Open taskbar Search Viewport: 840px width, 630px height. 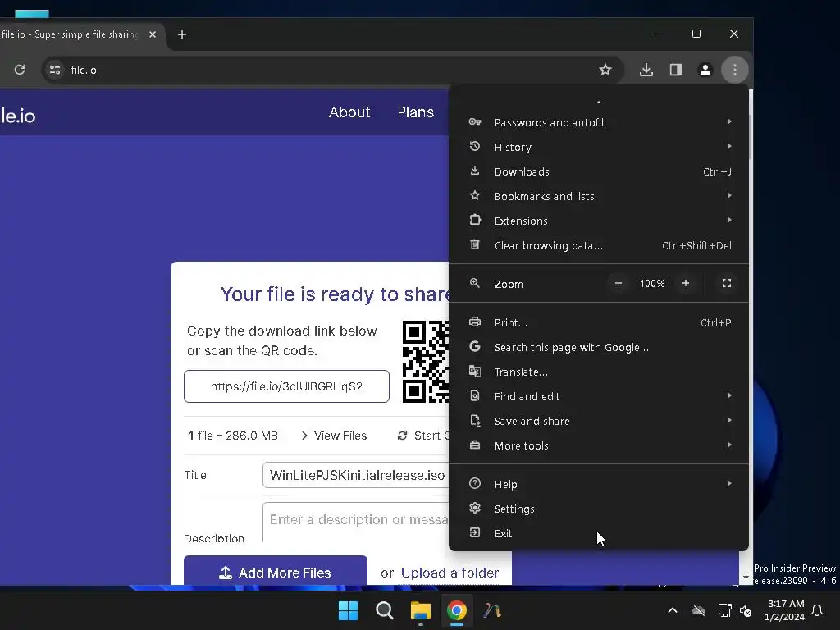385,610
